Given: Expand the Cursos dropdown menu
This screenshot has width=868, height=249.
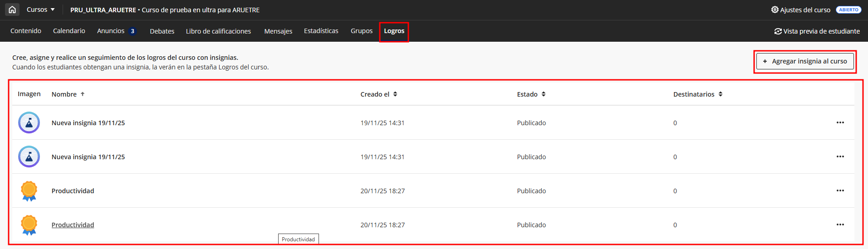Looking at the screenshot, I should click(x=40, y=10).
